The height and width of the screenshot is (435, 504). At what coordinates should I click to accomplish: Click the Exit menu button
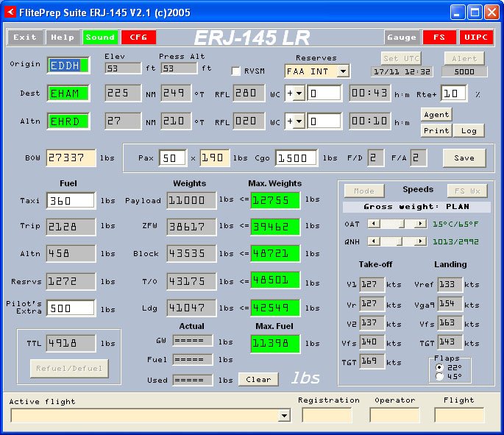[x=25, y=38]
